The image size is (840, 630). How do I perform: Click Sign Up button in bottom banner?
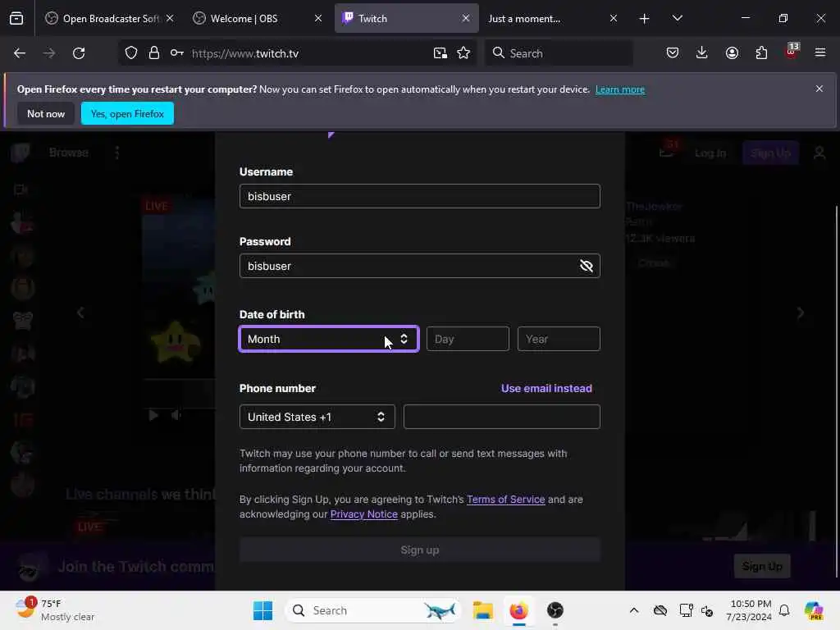coord(762,566)
